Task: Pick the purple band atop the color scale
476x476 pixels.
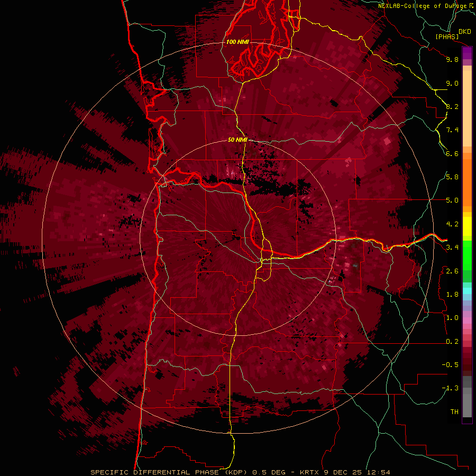Action: click(467, 53)
